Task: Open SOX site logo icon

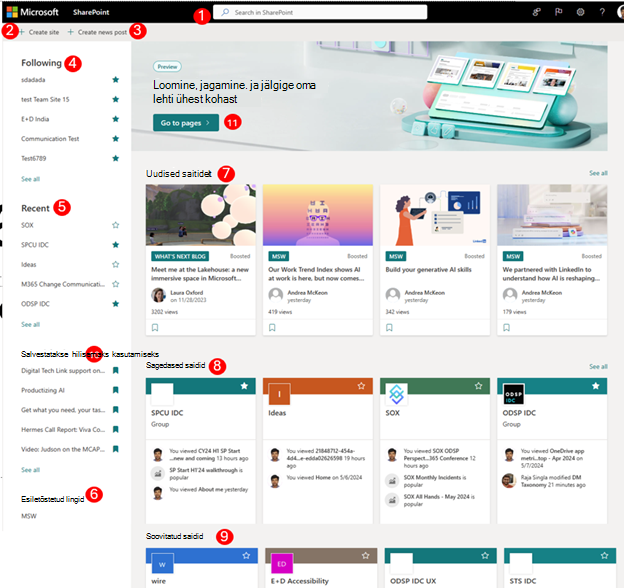Action: 396,394
